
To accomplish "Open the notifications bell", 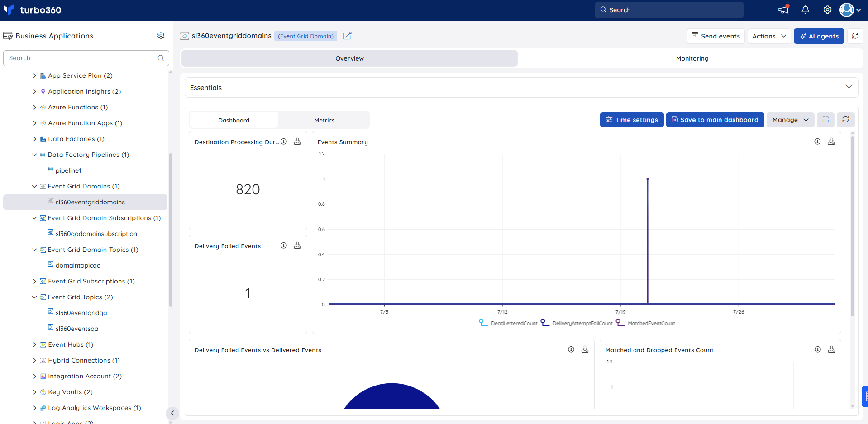I will pos(806,9).
